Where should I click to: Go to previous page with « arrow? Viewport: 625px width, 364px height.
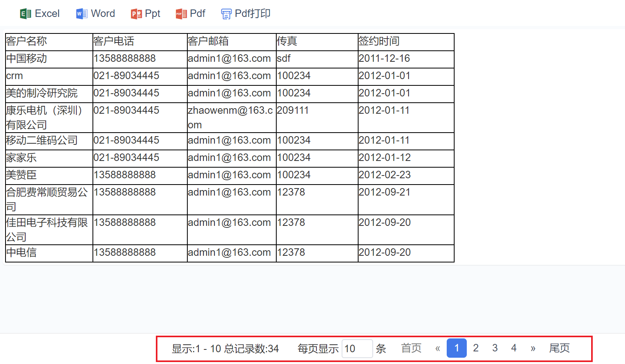pyautogui.click(x=438, y=348)
